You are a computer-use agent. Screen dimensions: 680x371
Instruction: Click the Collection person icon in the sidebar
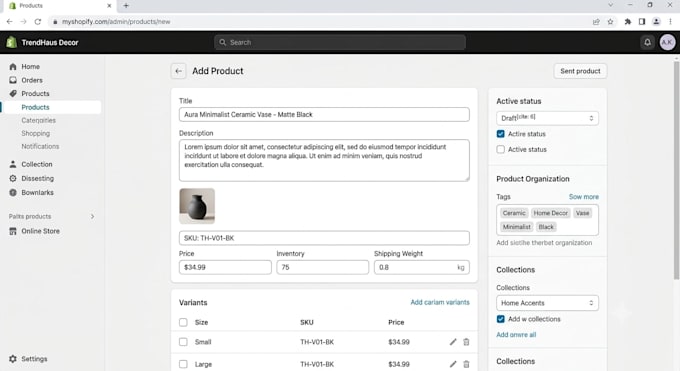point(13,164)
